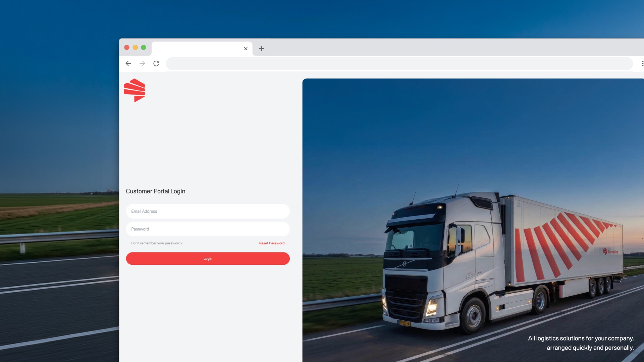This screenshot has width=644, height=362.
Task: Click the red Login button
Action: click(208, 258)
